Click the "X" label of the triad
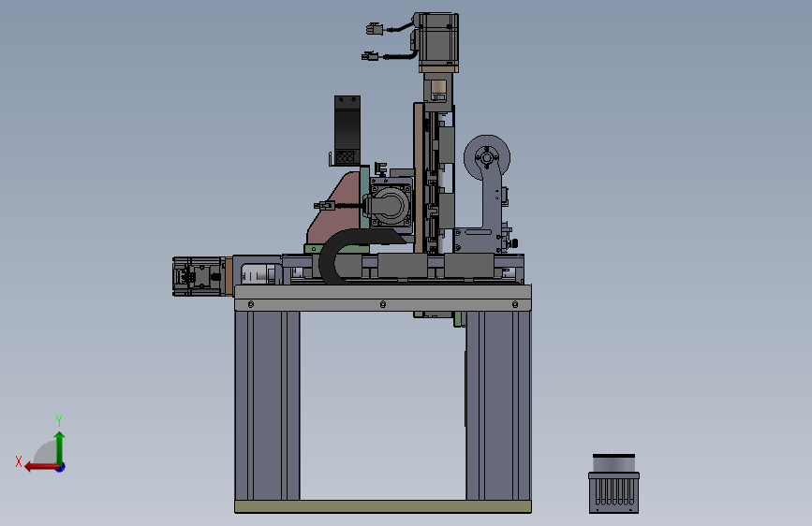This screenshot has width=812, height=526. [19, 461]
